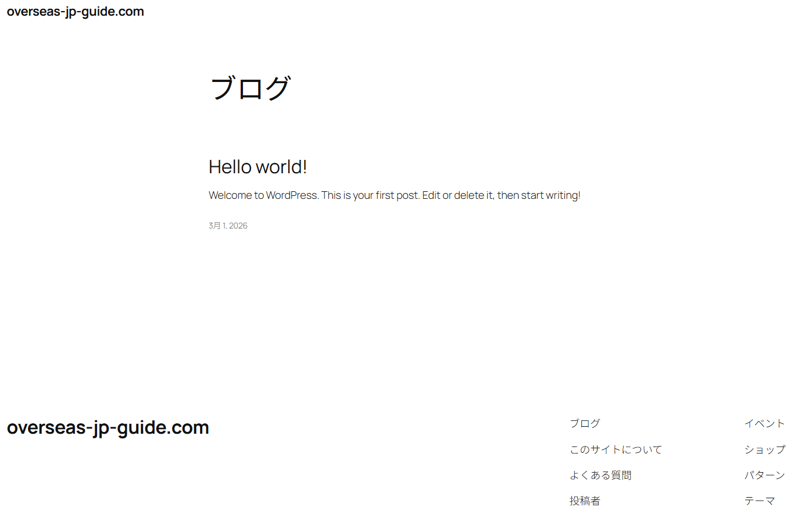
Task: Visit ショップ from the footer
Action: coord(764,449)
